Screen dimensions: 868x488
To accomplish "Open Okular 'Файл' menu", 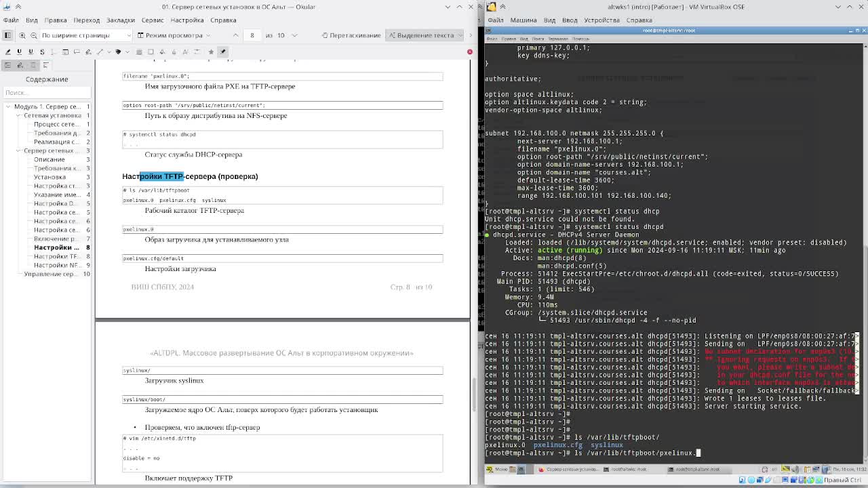I will coord(11,20).
